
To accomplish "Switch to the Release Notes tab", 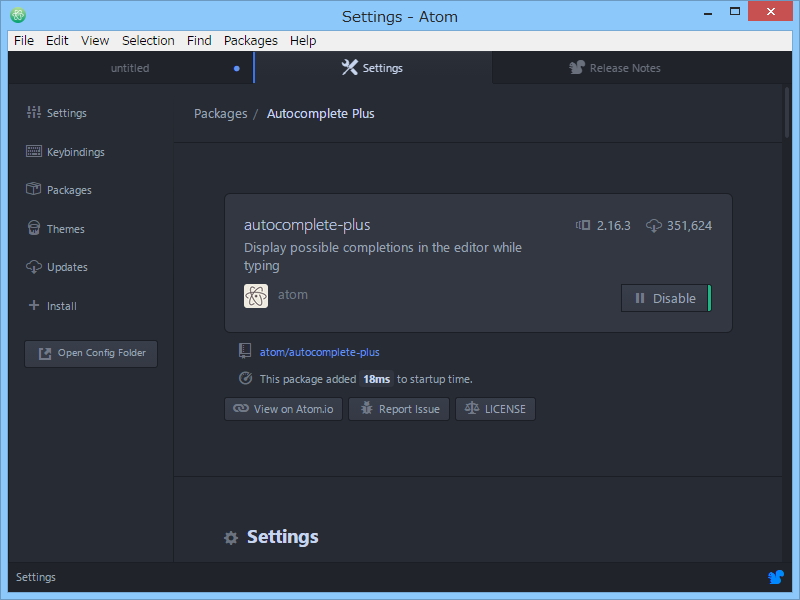I will click(x=615, y=68).
